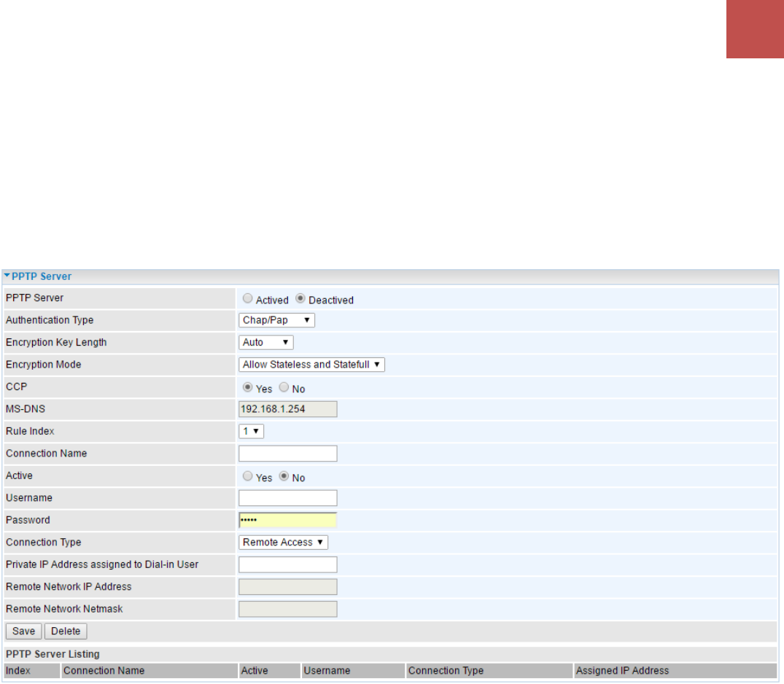Set CCP to No
This screenshot has height=684, width=784.
point(284,387)
